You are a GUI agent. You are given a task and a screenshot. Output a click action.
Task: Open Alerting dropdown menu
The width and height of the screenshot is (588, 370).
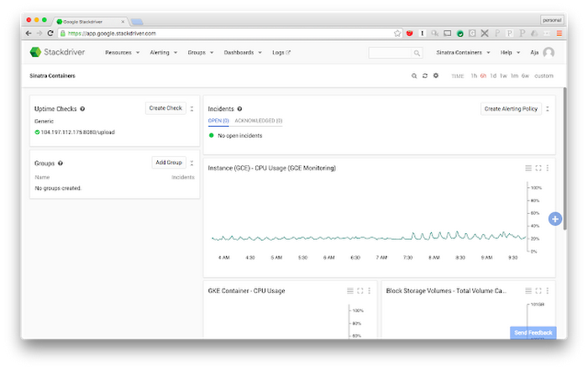[x=164, y=52]
